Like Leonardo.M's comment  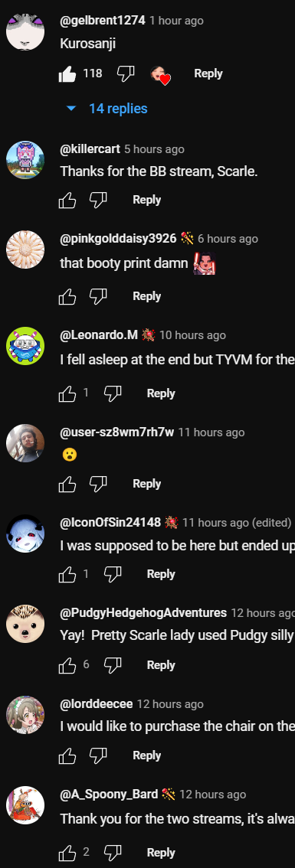coord(67,393)
